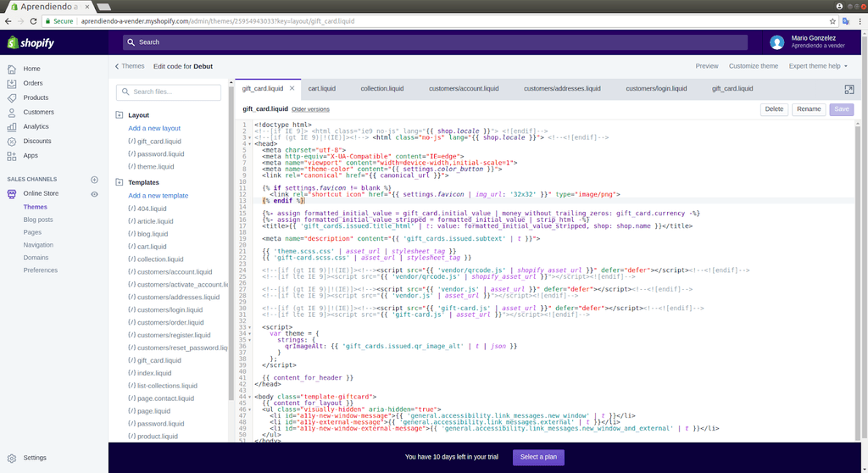This screenshot has width=868, height=473.
Task: Fold code at line 4 head
Action: tap(250, 144)
